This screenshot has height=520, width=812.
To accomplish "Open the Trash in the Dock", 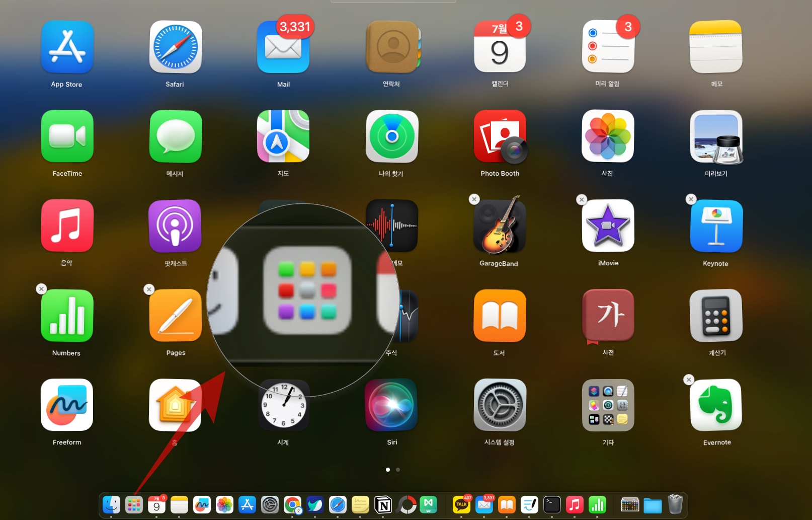I will (675, 504).
